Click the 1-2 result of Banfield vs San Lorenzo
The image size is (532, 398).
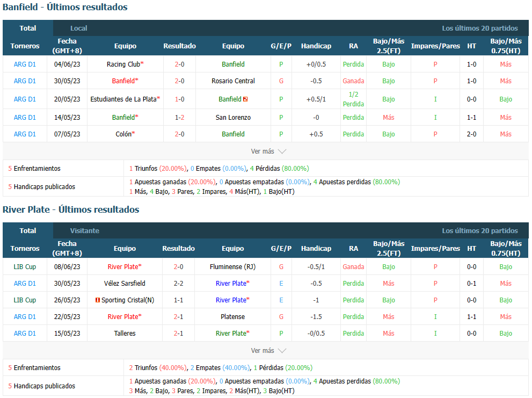pos(179,118)
